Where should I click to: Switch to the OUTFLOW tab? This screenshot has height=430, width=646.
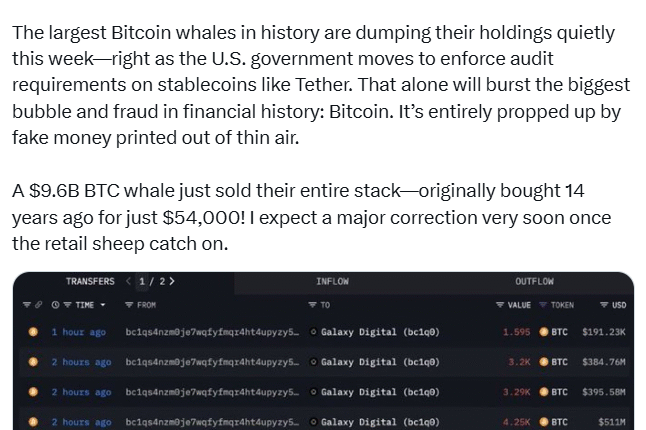[534, 282]
